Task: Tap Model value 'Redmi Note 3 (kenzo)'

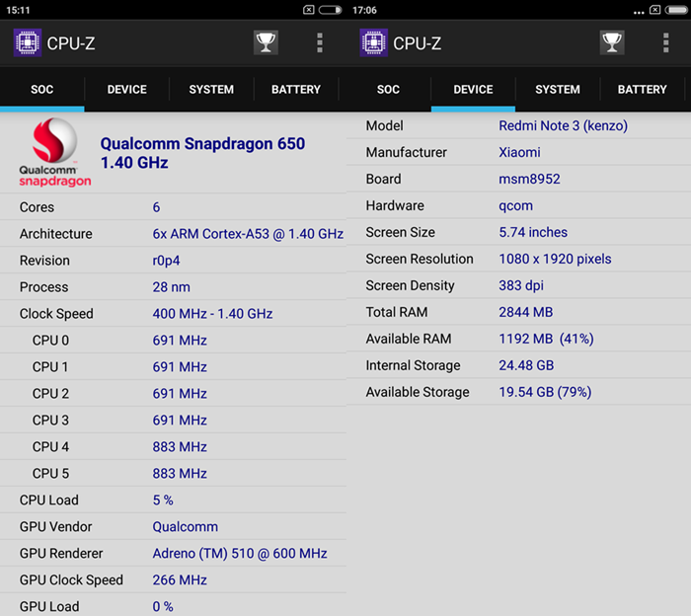Action: coord(564,125)
